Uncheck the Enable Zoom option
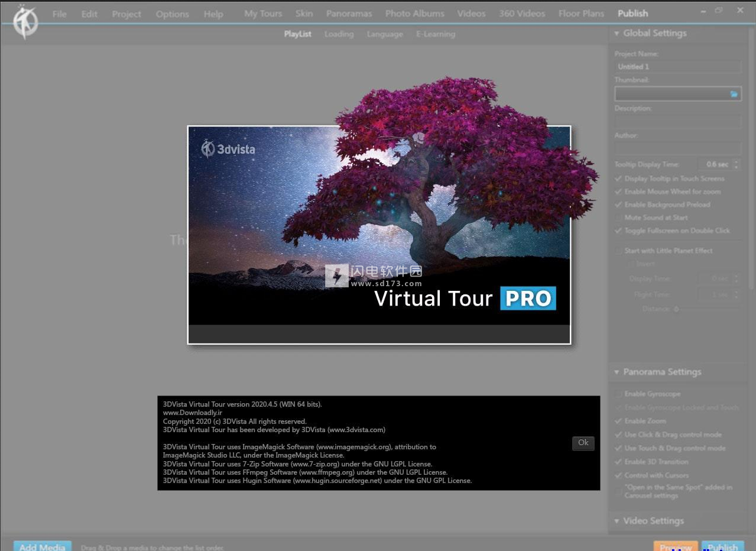Screen dimensions: 756x551 [x=619, y=421]
